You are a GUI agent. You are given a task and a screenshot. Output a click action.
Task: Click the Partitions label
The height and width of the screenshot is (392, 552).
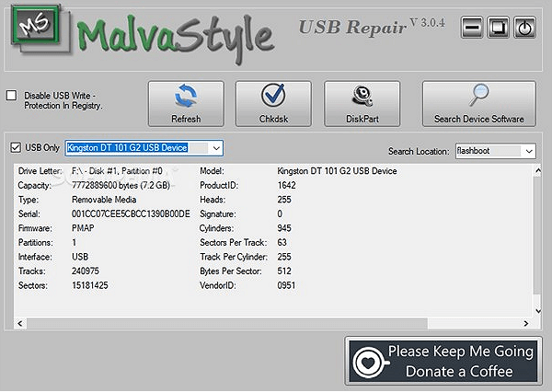pos(36,243)
